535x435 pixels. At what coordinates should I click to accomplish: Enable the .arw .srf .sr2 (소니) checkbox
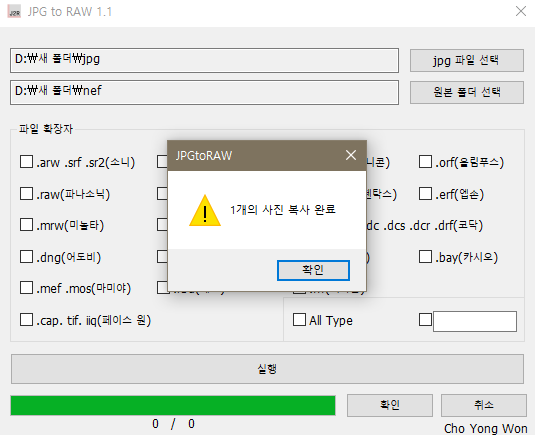click(26, 162)
